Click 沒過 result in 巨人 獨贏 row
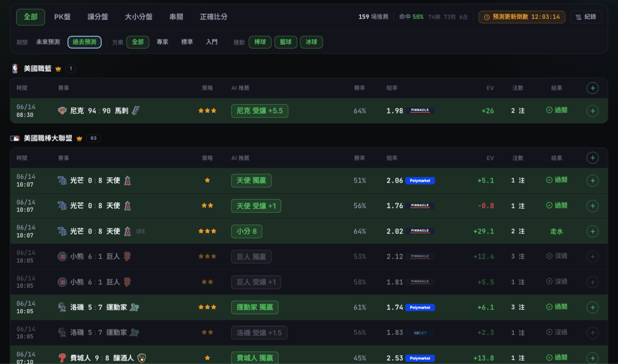Image resolution: width=618 pixels, height=364 pixels. click(x=557, y=256)
